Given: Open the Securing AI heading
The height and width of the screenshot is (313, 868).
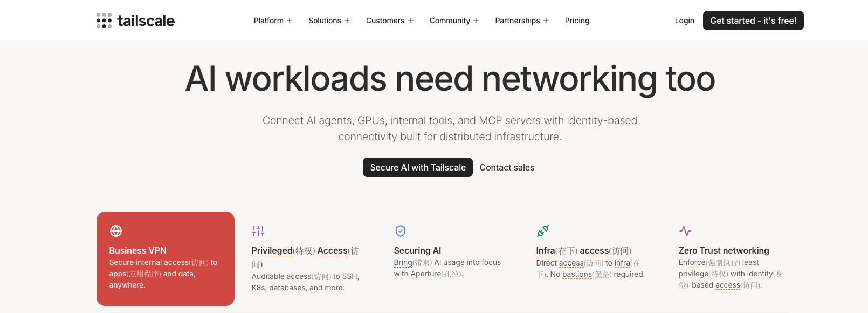Looking at the screenshot, I should pos(417,250).
